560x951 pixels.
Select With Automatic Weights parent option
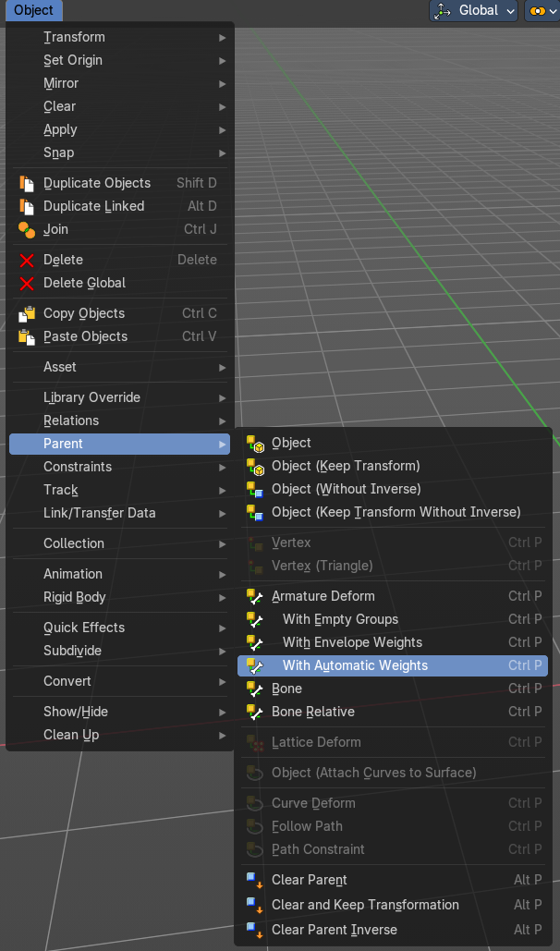(x=393, y=665)
